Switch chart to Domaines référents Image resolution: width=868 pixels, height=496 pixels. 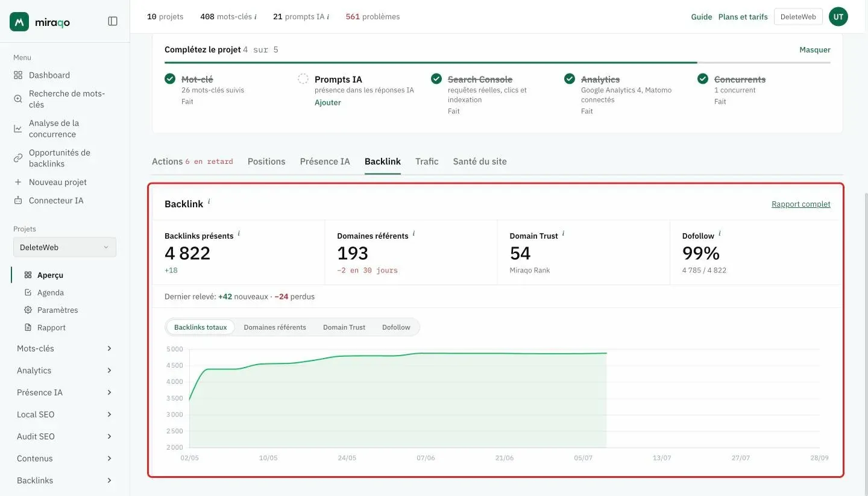tap(275, 327)
